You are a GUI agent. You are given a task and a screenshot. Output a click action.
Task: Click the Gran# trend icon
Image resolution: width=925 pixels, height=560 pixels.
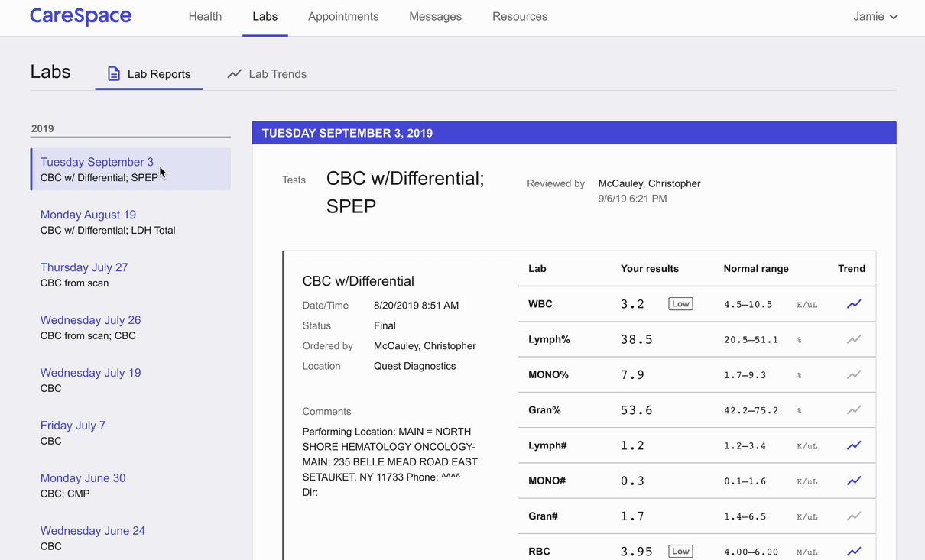tap(854, 516)
